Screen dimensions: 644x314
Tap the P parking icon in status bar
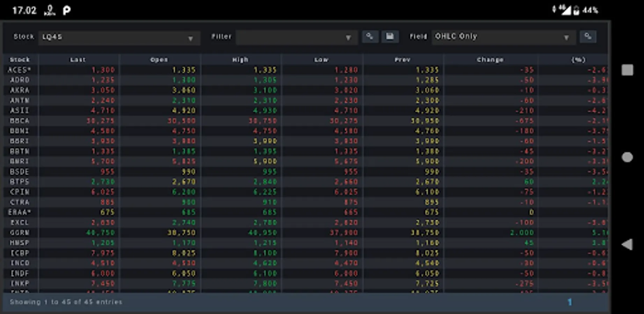pyautogui.click(x=66, y=10)
